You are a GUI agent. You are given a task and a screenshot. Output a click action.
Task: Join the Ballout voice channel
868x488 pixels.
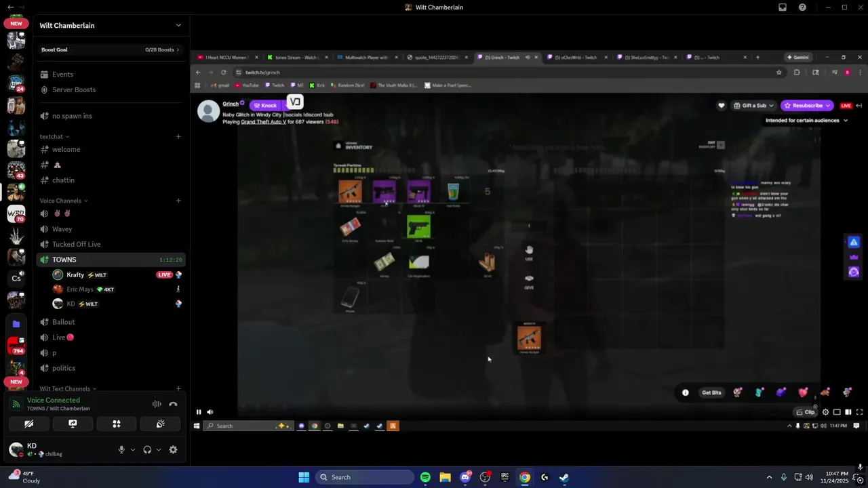[x=111, y=322]
